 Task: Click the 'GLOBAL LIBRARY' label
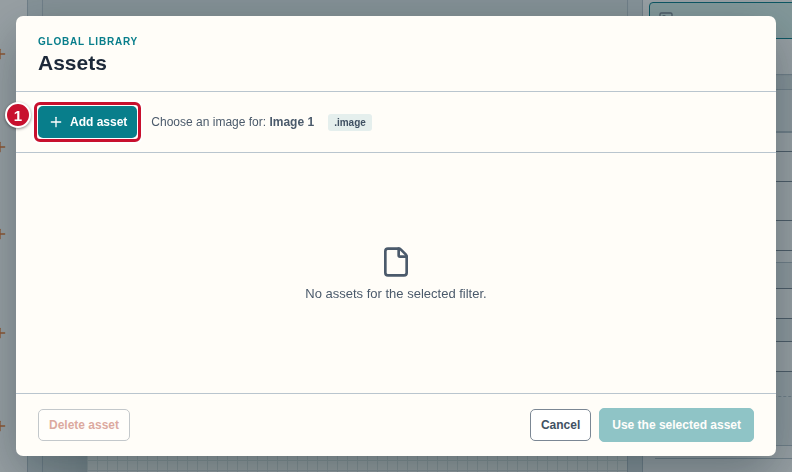88,41
